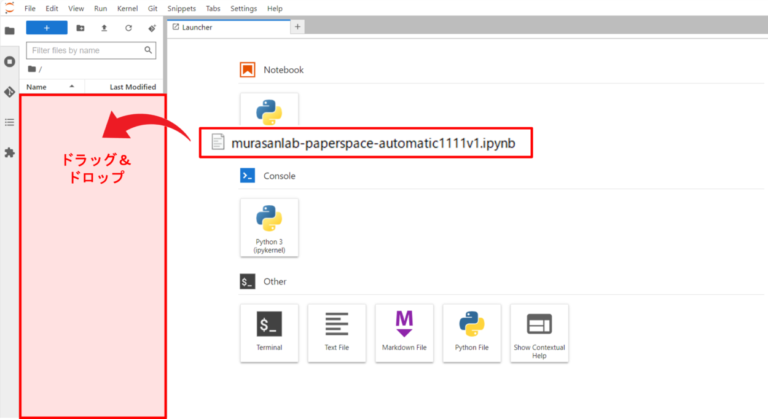Show Running Terminals and Kernels panel
The width and height of the screenshot is (768, 419).
coord(10,61)
